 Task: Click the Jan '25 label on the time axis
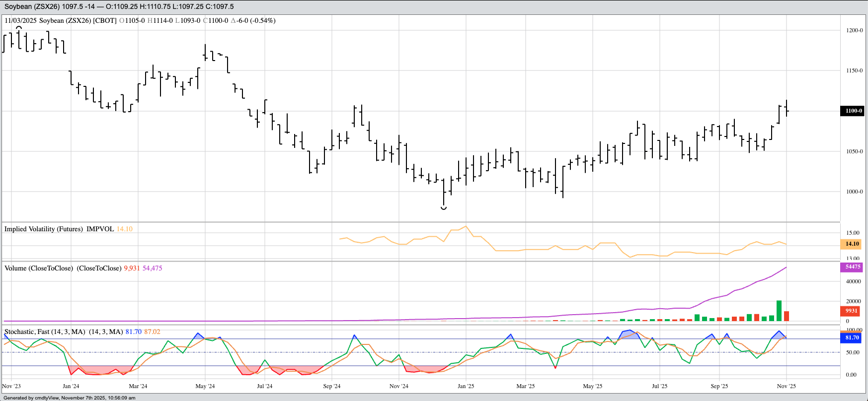(466, 386)
